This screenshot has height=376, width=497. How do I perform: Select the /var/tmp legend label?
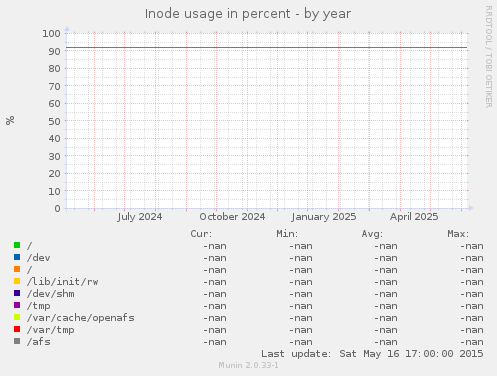tap(51, 330)
